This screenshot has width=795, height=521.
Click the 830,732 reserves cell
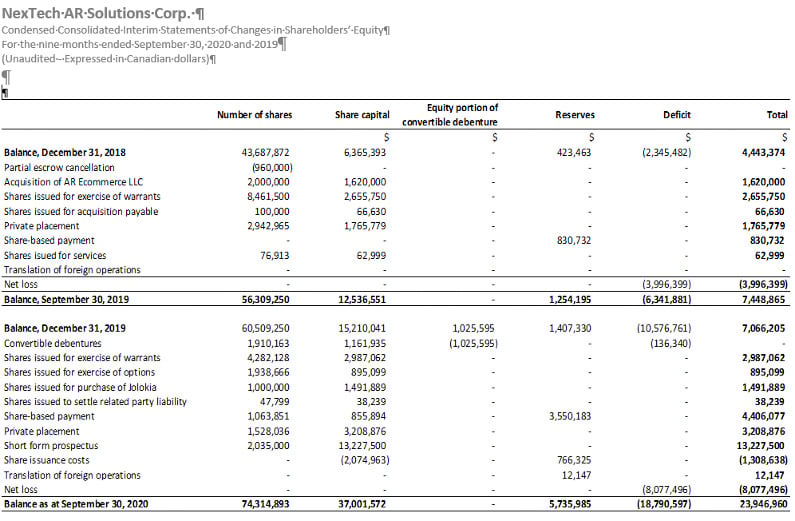coord(573,240)
